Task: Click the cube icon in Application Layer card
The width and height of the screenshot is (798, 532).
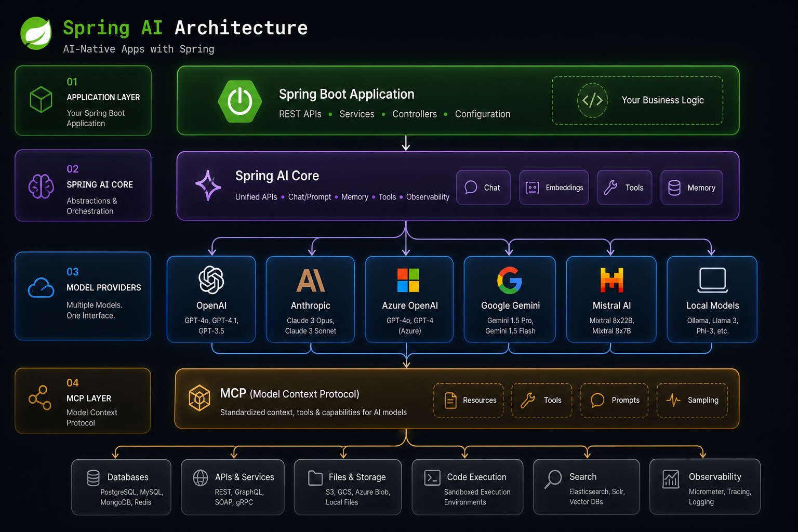Action: click(41, 99)
